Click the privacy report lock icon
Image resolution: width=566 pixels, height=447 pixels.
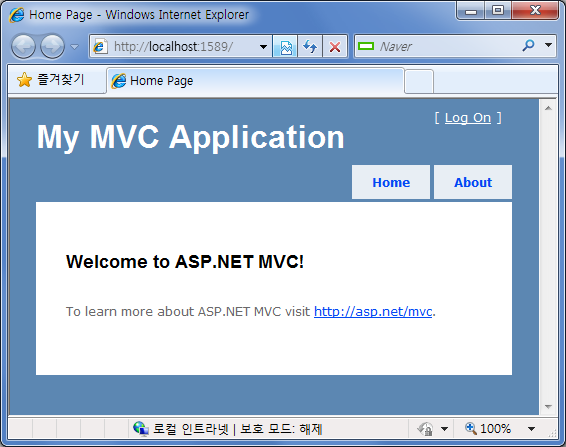click(425, 429)
